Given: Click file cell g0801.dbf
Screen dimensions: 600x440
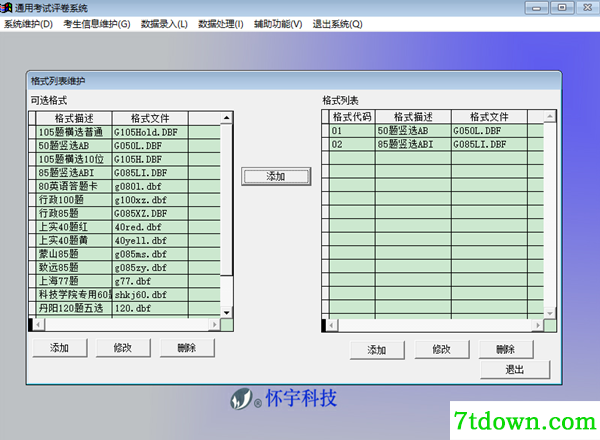Looking at the screenshot, I should point(150,186).
